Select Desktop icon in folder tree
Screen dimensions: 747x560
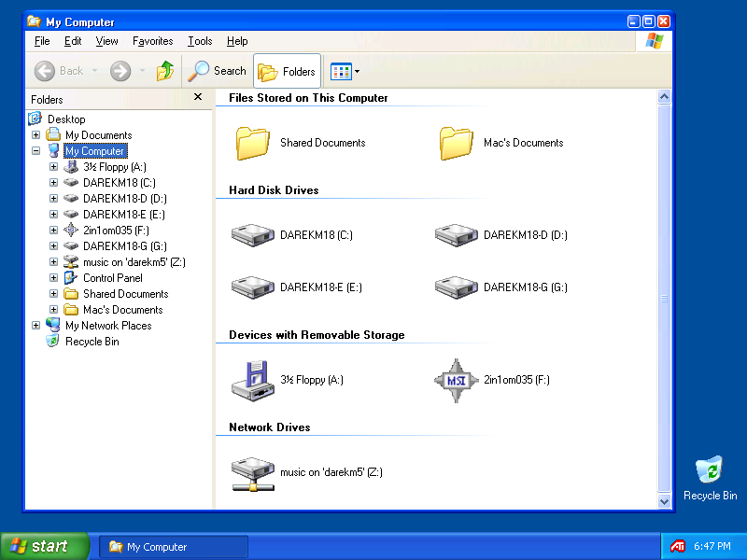35,119
